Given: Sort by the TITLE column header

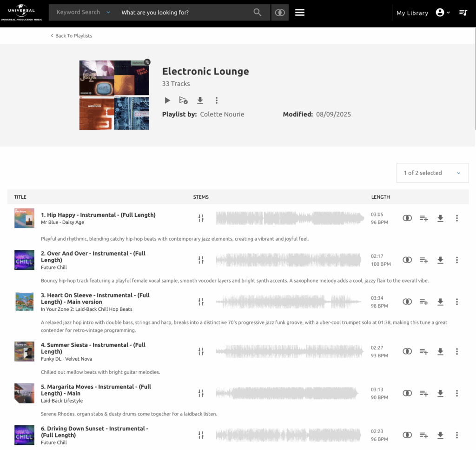Looking at the screenshot, I should pos(20,197).
